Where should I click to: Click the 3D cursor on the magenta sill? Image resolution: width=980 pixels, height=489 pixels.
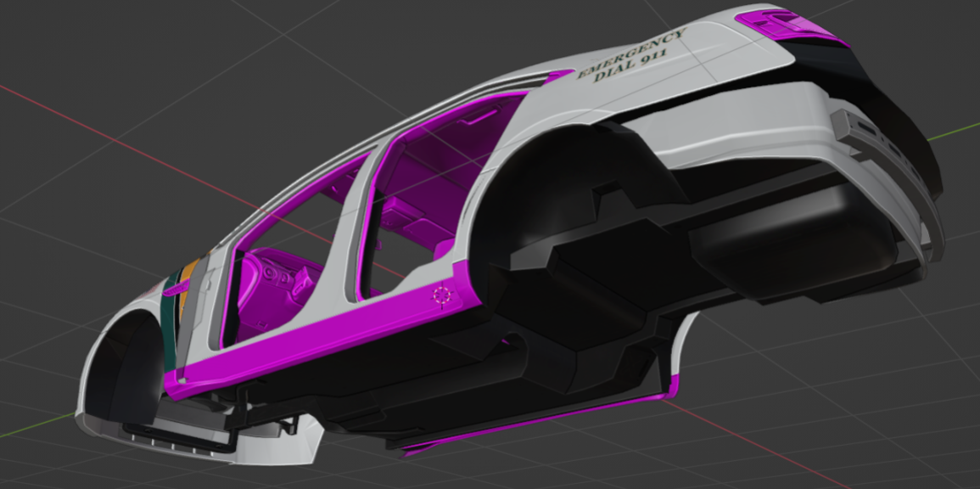point(442,296)
